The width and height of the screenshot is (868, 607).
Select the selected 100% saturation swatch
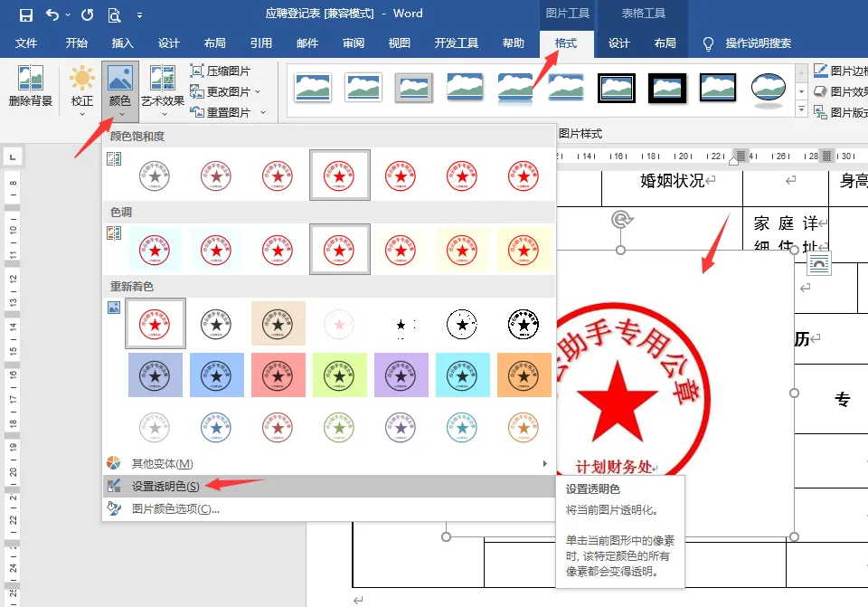(x=339, y=175)
